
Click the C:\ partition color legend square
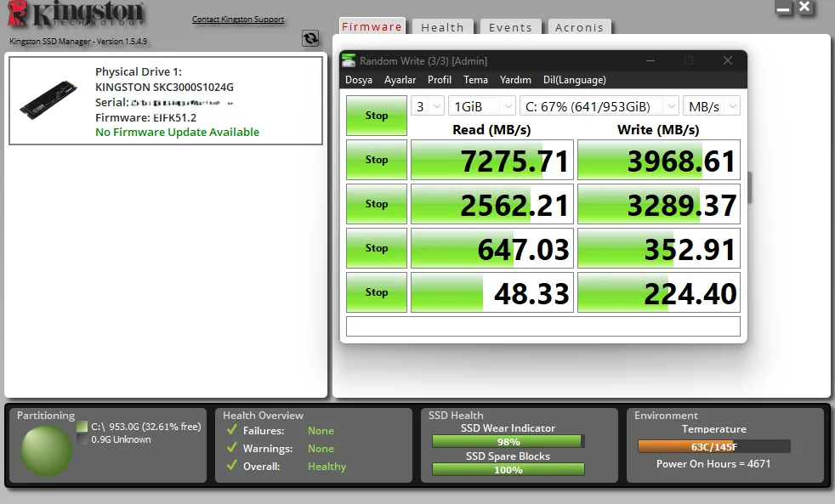[x=82, y=427]
